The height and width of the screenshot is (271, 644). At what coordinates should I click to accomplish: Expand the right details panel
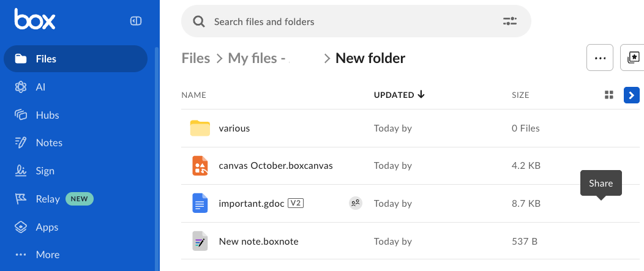point(632,95)
